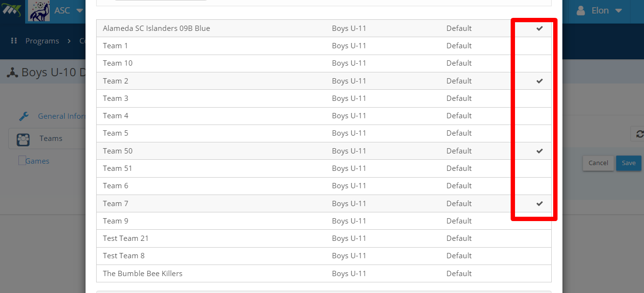Screen dimensions: 644x293
Task: Click the Teams group icon
Action: tap(23, 139)
